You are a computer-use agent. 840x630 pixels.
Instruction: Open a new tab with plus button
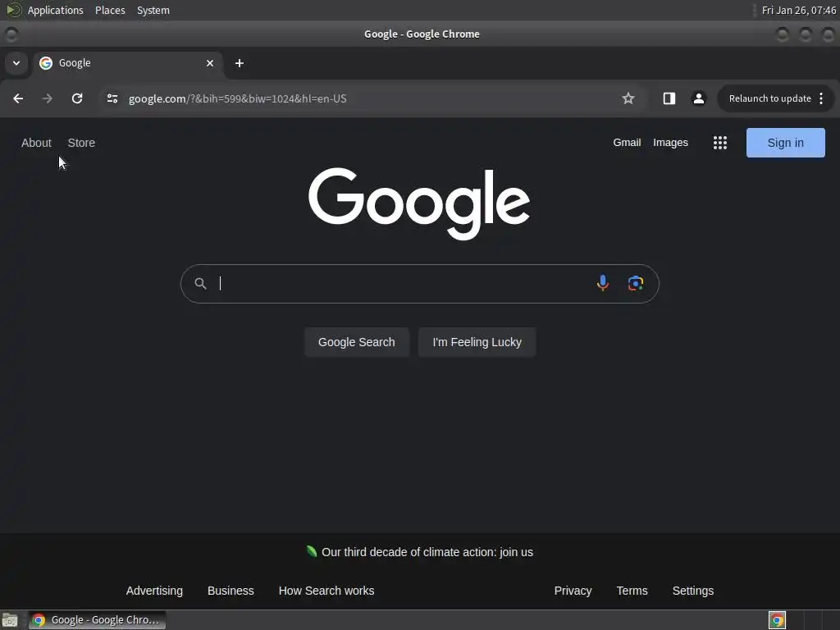(x=240, y=63)
